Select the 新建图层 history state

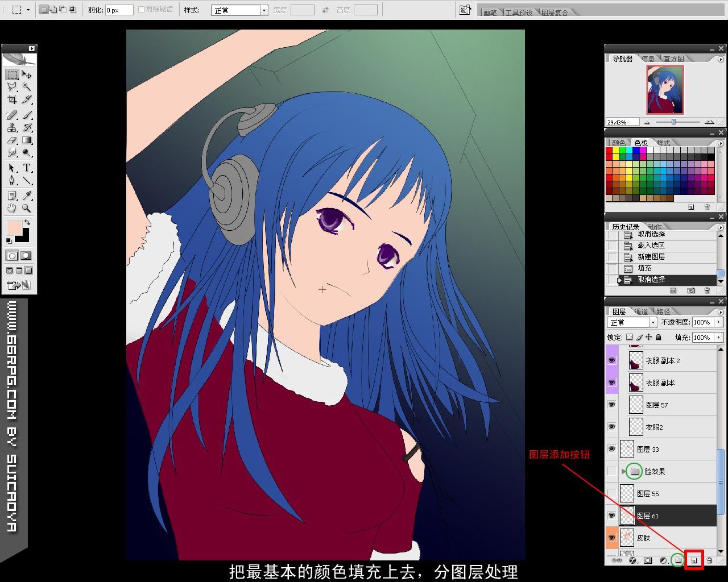tap(651, 257)
